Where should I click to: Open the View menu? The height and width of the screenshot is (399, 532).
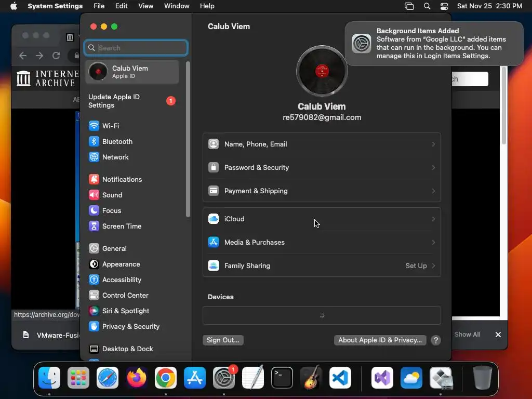point(145,6)
